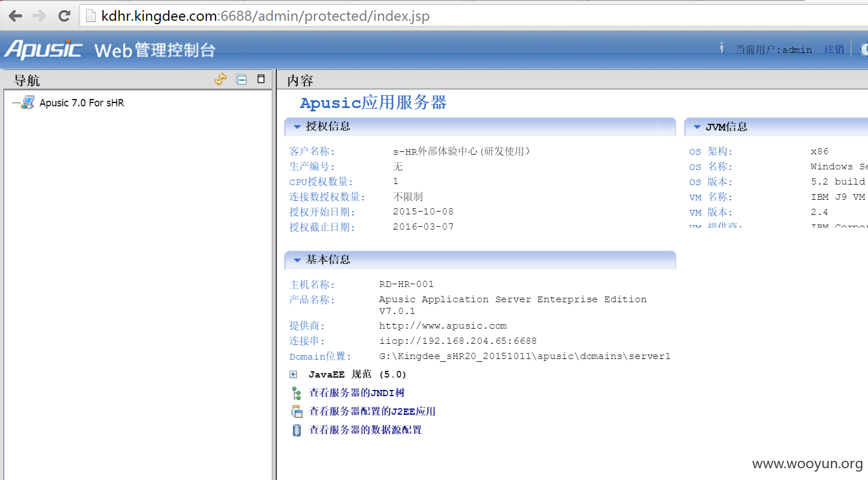Click the OS 架构 value x86
Image resolution: width=868 pixels, height=480 pixels.
point(820,151)
